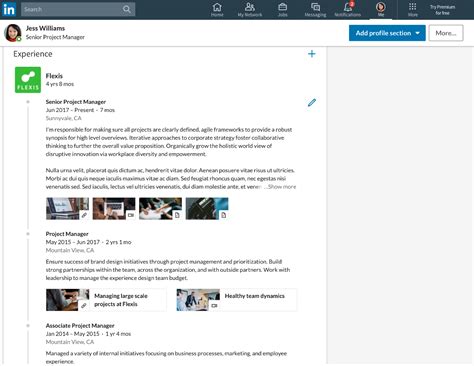
Task: Click Jess Williams profile photo
Action: (x=13, y=33)
